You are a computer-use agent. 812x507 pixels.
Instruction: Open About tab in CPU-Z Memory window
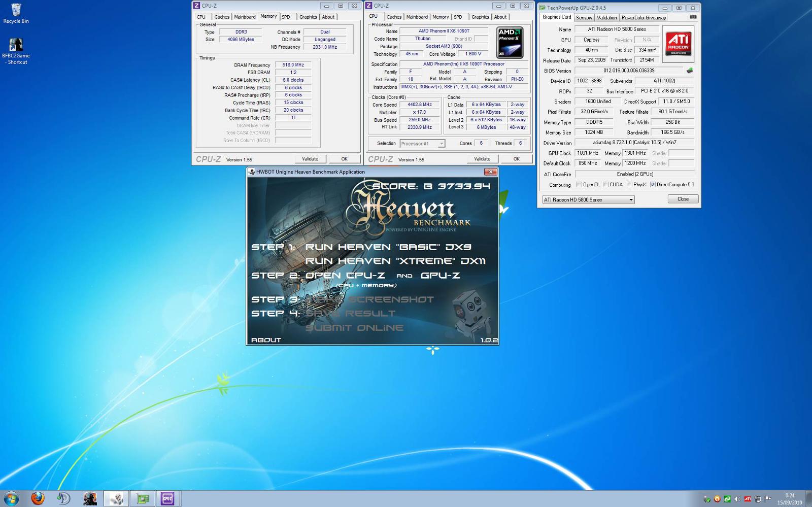tap(328, 17)
